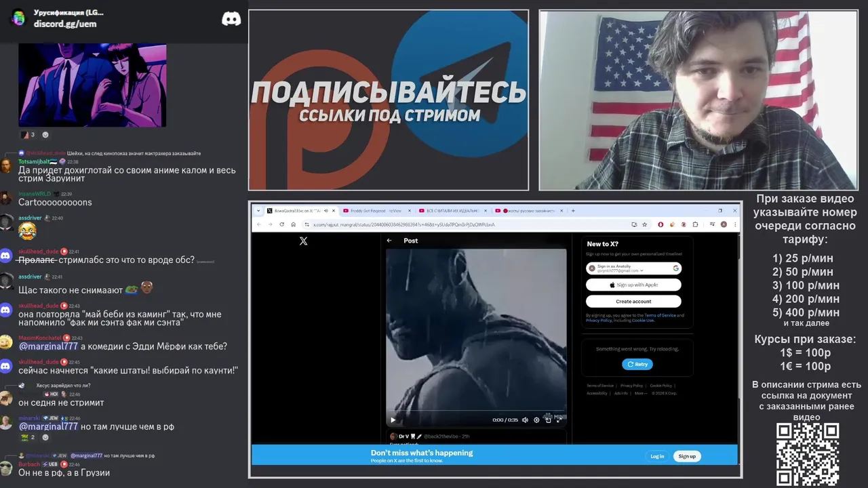
Task: Open Accessibility footer link
Action: tap(597, 393)
